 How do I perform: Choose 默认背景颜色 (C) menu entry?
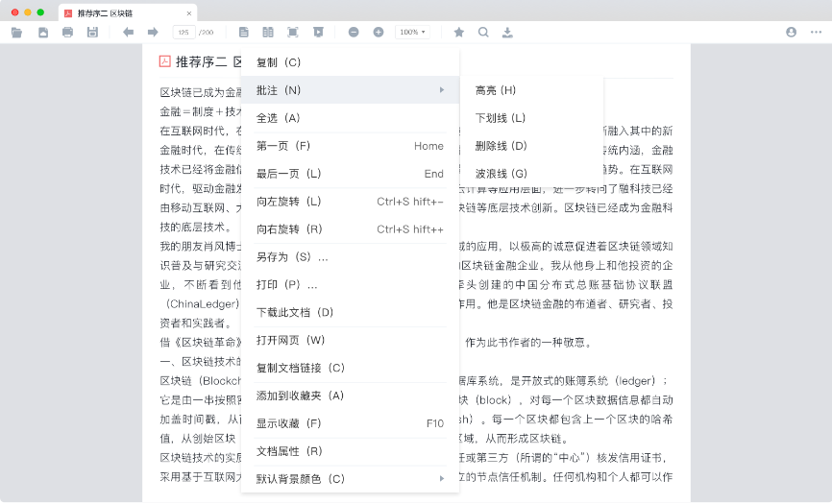click(x=350, y=479)
